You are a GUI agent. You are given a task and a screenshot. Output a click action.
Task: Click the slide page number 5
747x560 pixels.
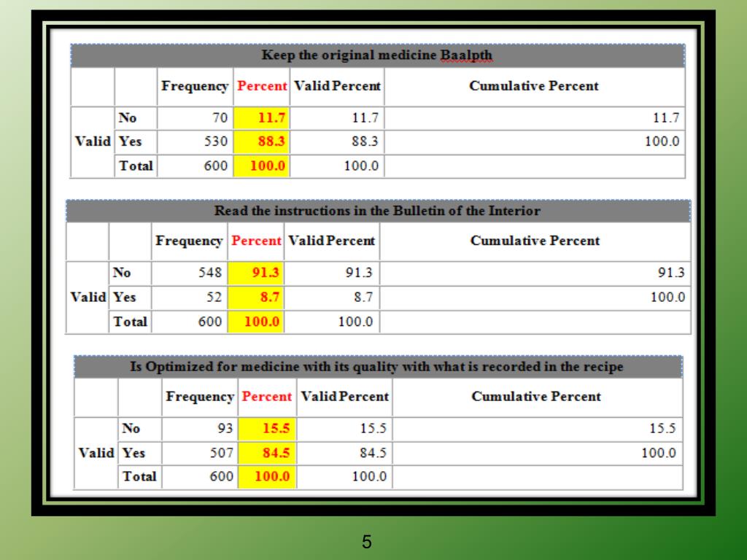pos(366,542)
